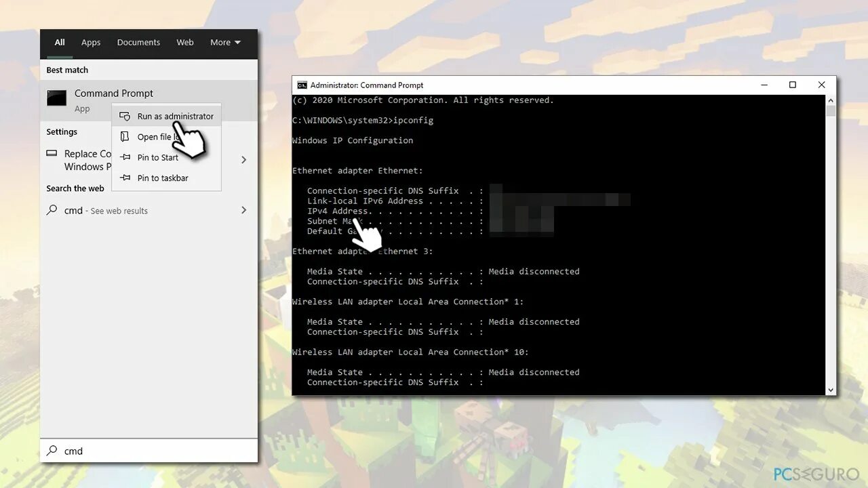Click the Run as administrator shield icon
Image resolution: width=868 pixels, height=488 pixels.
point(125,117)
